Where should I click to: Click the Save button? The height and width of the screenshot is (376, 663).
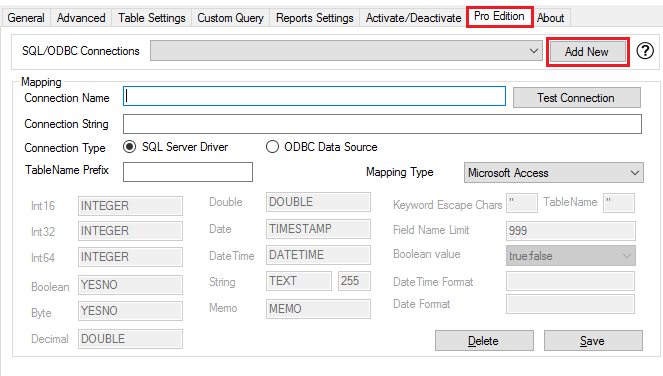tap(593, 340)
